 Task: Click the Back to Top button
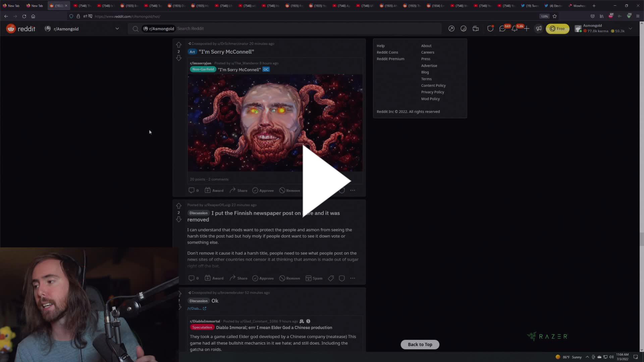point(420,344)
